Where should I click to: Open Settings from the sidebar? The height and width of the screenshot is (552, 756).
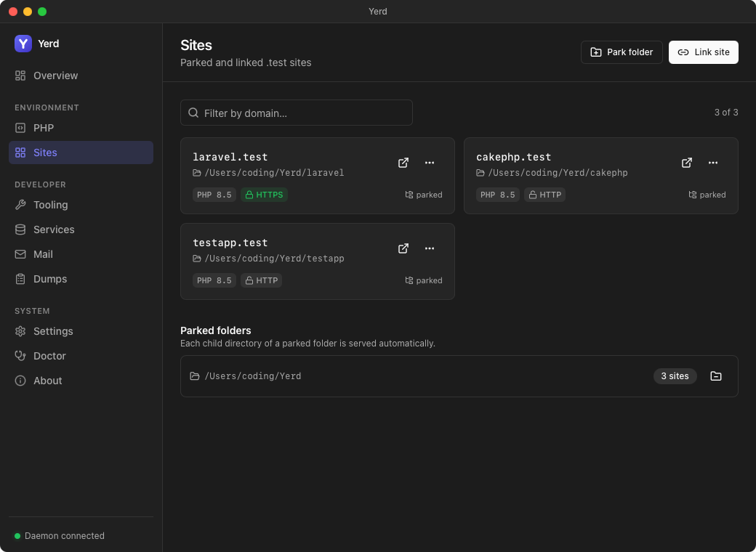click(81, 331)
